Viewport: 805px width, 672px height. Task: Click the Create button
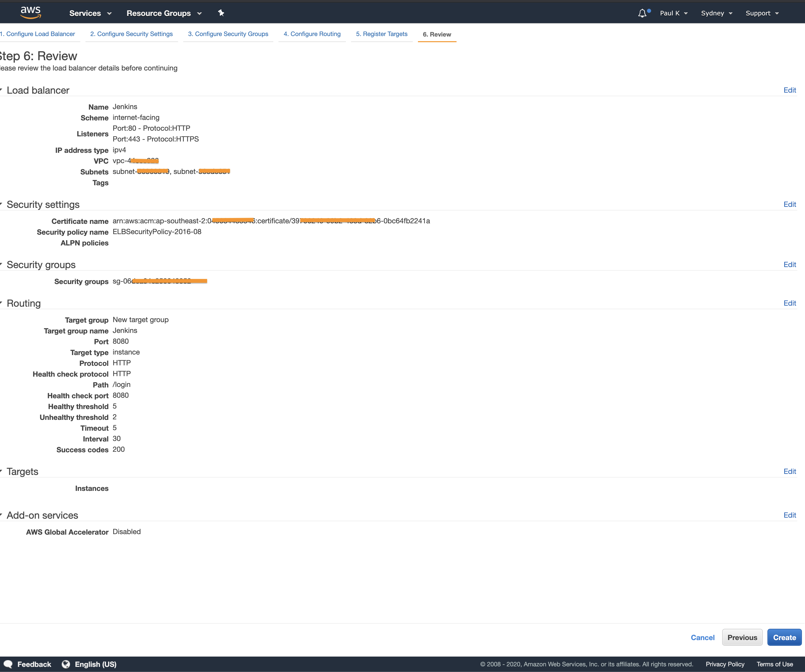(x=784, y=637)
